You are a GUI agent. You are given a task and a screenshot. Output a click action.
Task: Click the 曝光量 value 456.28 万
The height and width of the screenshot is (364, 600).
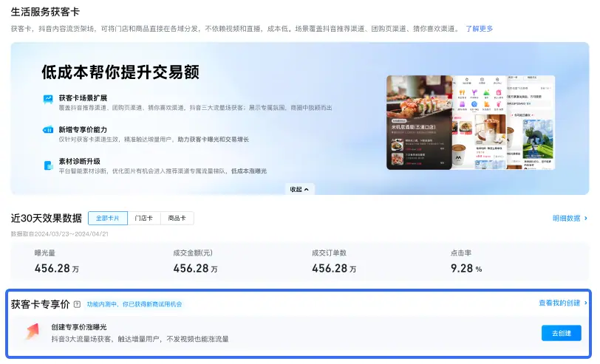[57, 269]
